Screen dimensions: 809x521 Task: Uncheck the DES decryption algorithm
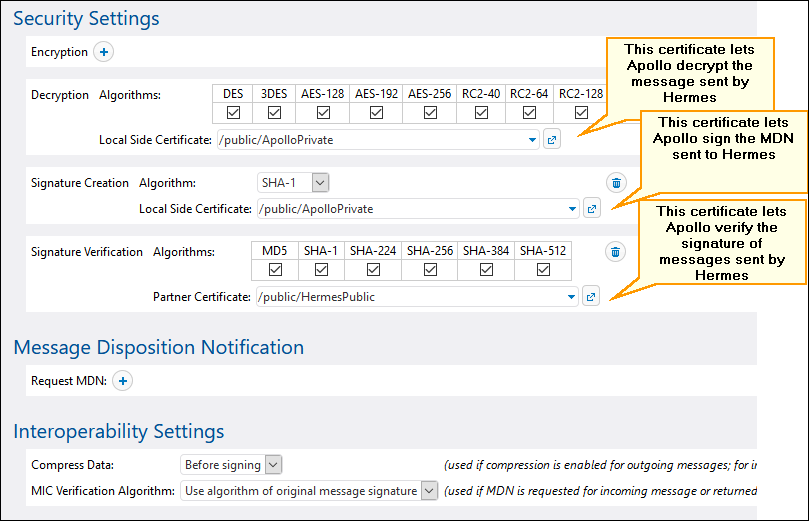(x=233, y=113)
